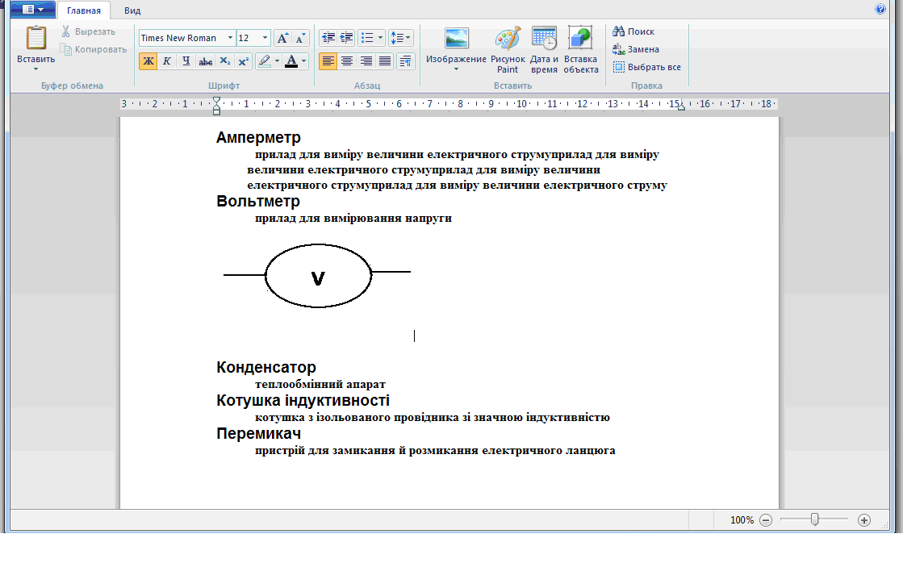Open highlight color dropdown arrow

tap(277, 61)
